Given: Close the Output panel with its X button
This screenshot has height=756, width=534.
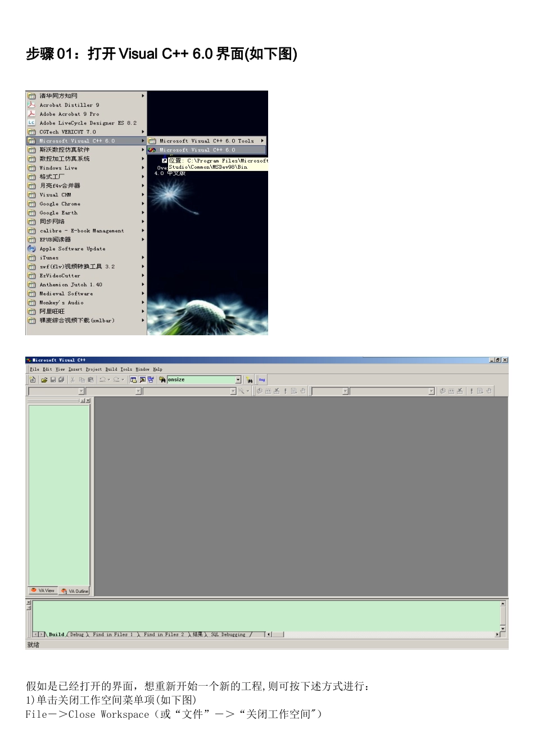Looking at the screenshot, I should click(x=29, y=602).
